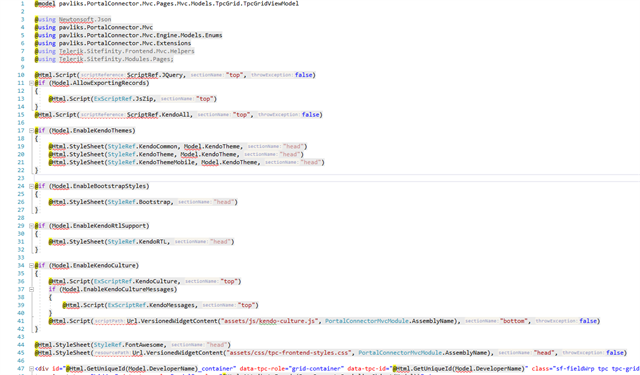The image size is (640, 375).
Task: Collapse the div container element on line 47
Action: coord(31,368)
